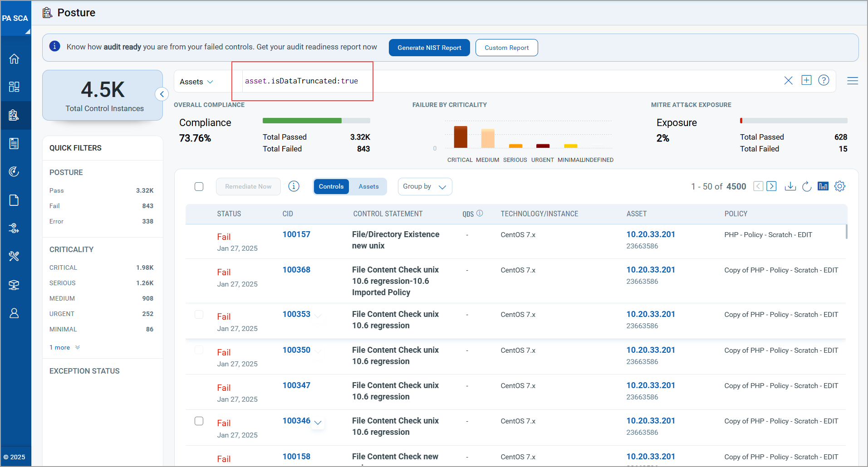This screenshot has height=467, width=868.
Task: Click the search query input field
Action: click(510, 81)
